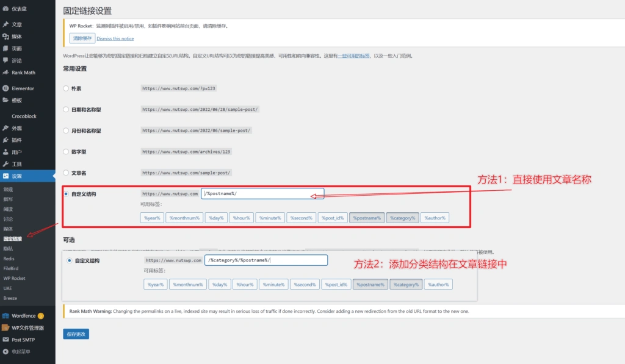Open the 仪表盘 dashboard icon in sidebar
This screenshot has height=364, width=625.
point(5,9)
